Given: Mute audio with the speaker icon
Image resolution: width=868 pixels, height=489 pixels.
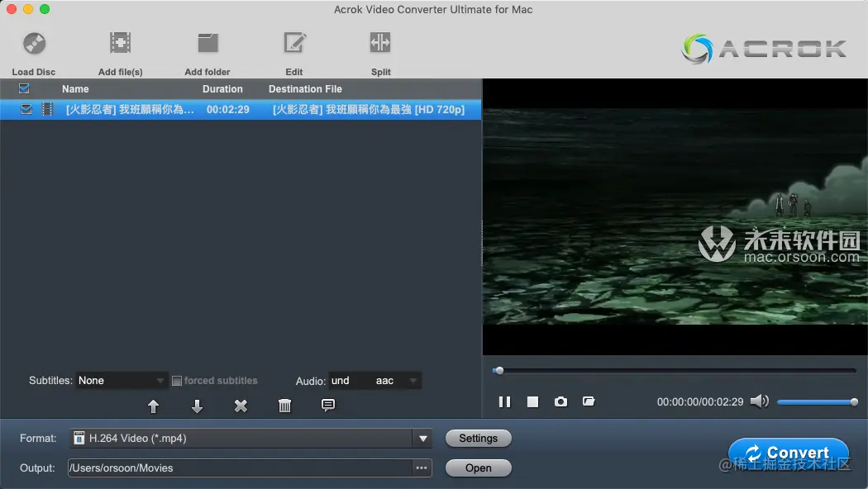Looking at the screenshot, I should point(760,401).
